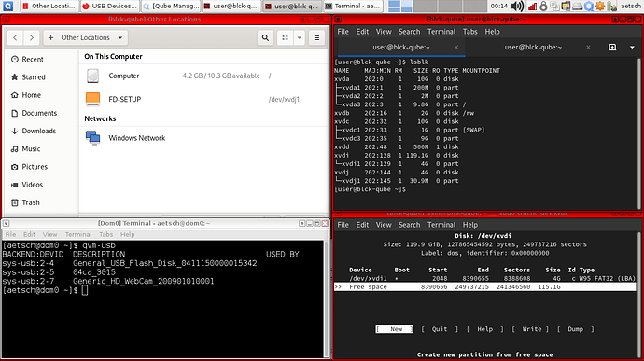Switch to USB Devices taskbar entry
The height and width of the screenshot is (361, 644).
point(109,6)
